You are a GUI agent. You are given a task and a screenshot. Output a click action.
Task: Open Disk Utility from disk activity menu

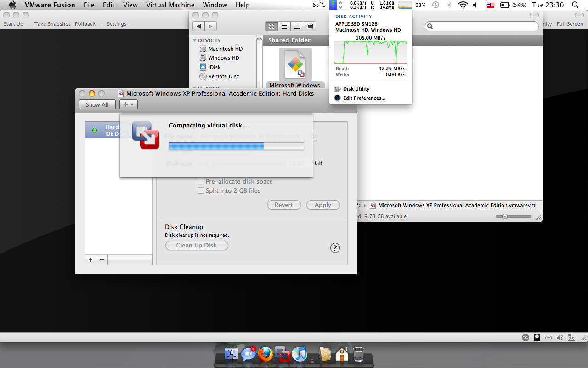(x=371, y=89)
